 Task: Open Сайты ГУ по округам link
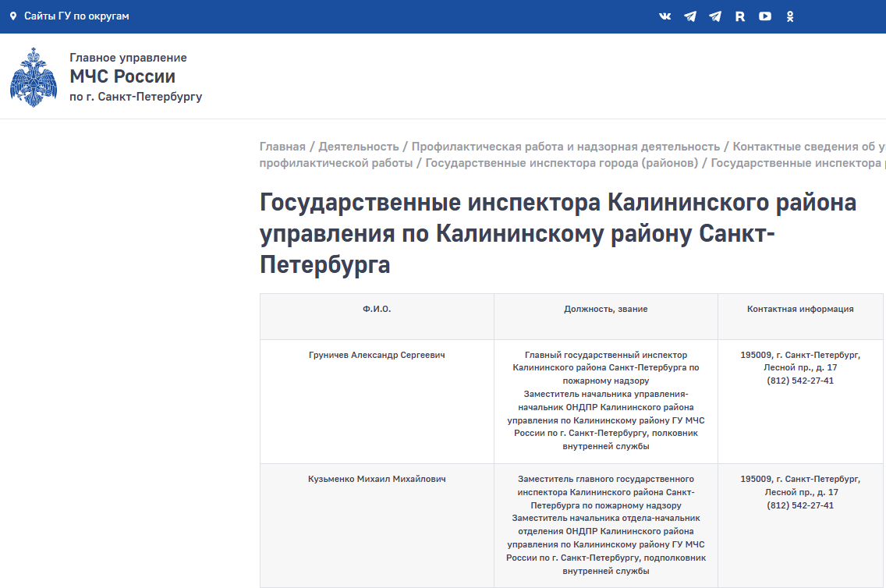76,16
